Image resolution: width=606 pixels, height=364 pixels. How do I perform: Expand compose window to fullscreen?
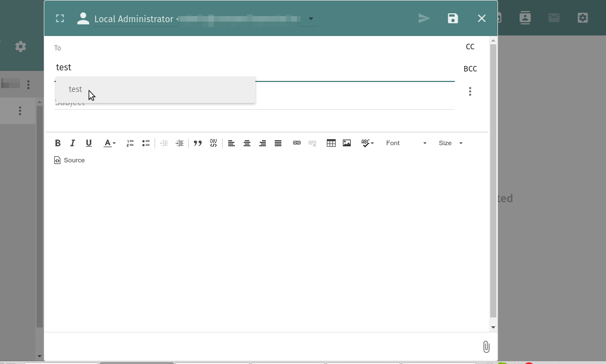coord(60,18)
